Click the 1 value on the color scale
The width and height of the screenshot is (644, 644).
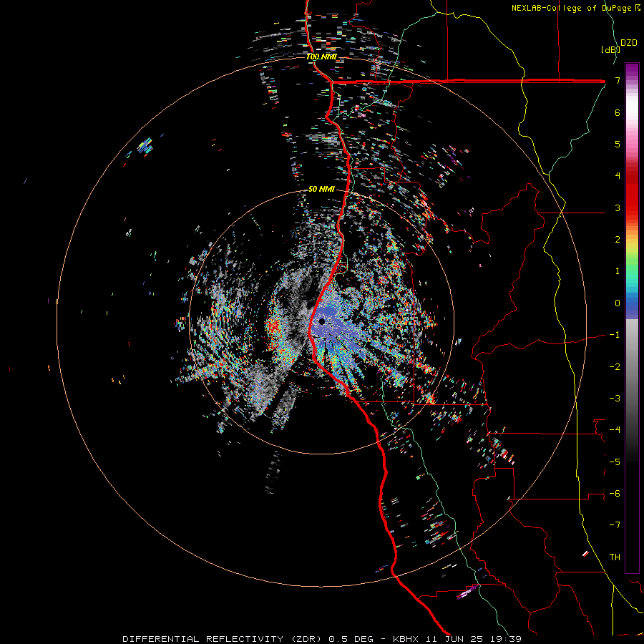[618, 271]
